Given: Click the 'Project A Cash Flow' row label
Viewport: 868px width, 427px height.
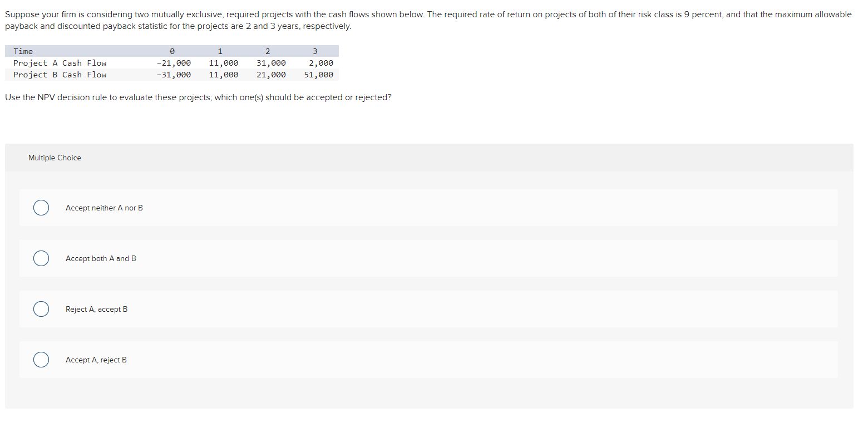Looking at the screenshot, I should (x=60, y=63).
